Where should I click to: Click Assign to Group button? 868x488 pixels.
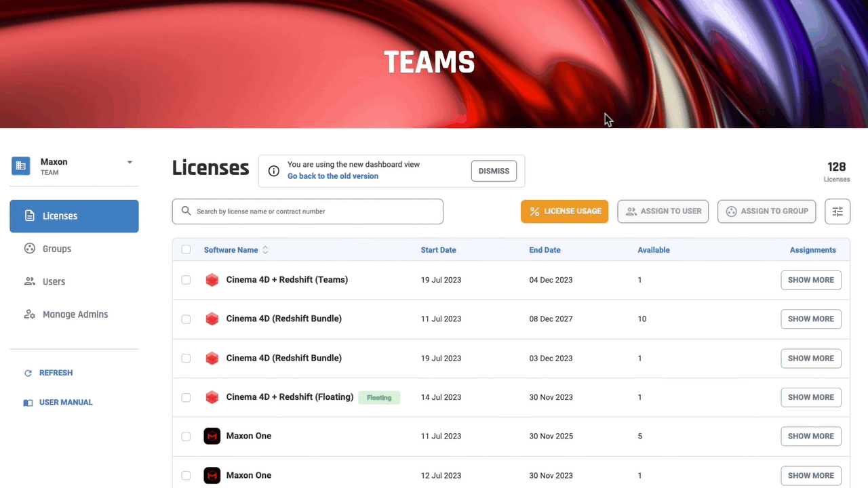[x=766, y=211]
